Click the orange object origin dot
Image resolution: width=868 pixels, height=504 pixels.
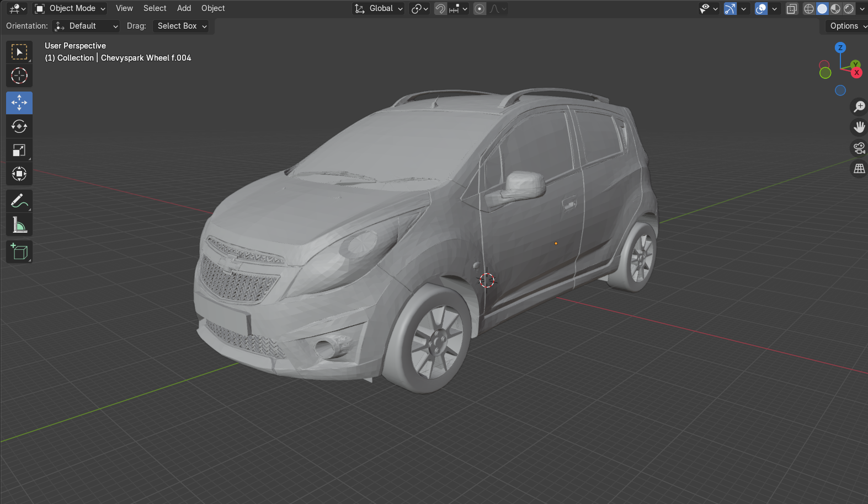coord(556,243)
